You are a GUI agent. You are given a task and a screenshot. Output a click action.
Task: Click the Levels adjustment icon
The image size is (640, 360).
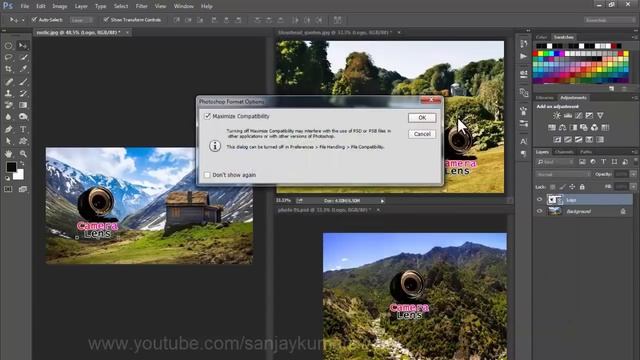(568, 116)
